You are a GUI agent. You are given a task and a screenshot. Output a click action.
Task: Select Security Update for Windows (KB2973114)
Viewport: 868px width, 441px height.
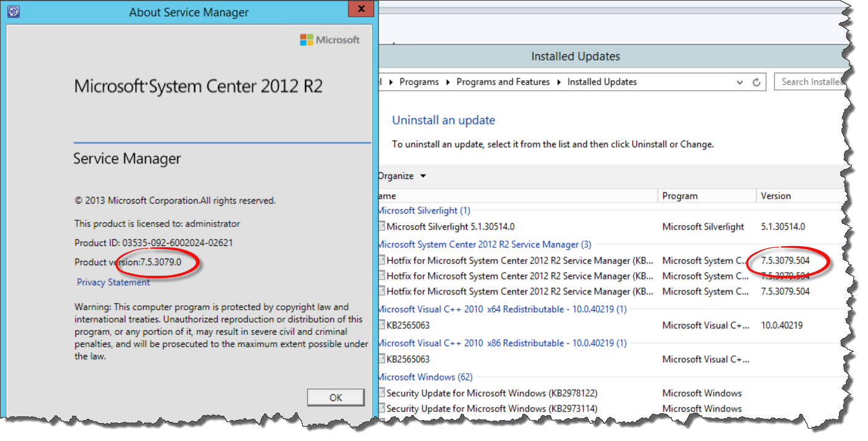click(x=492, y=408)
